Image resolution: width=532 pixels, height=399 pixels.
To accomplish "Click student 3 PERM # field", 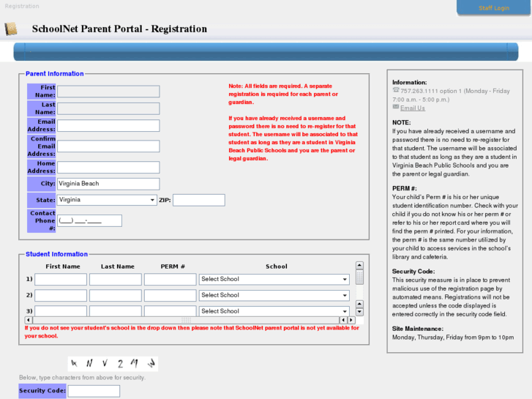I will [x=170, y=311].
